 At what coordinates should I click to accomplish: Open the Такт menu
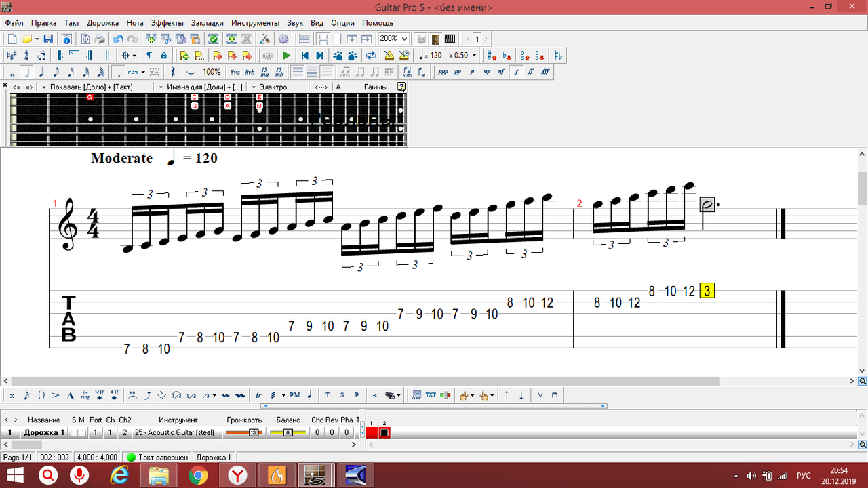point(72,23)
